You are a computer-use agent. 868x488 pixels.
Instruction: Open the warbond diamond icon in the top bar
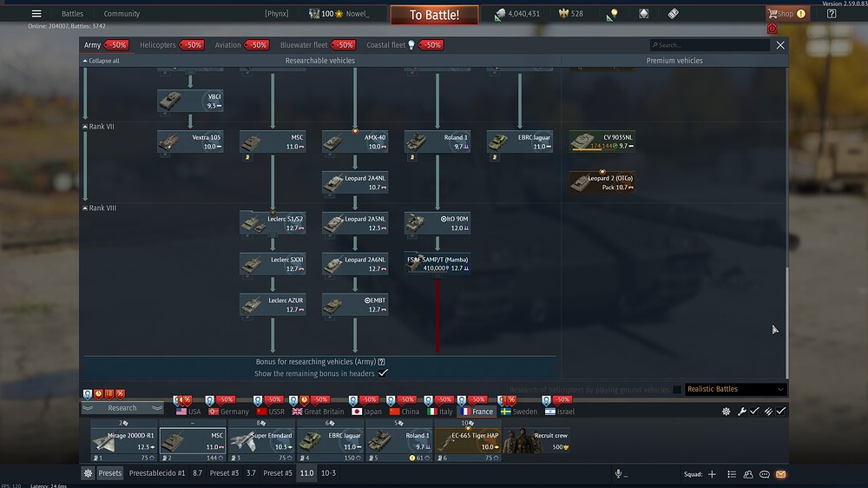pos(643,14)
